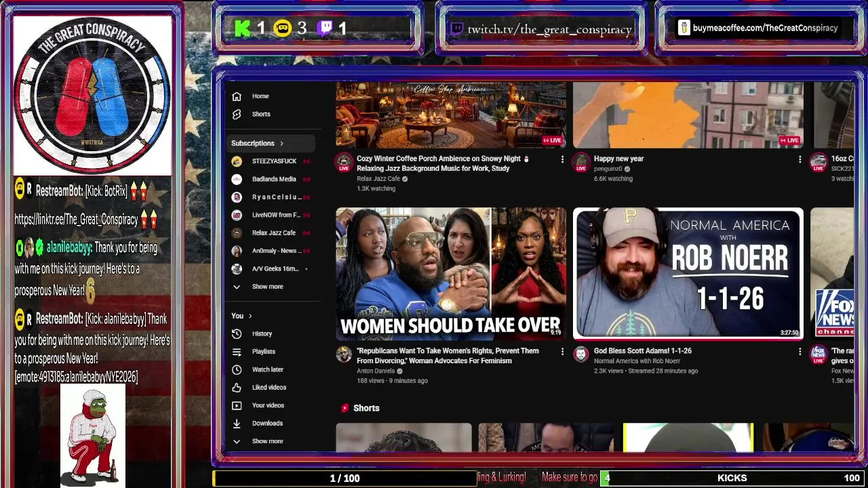868x488 pixels.
Task: Click linktr.ee/The_Great_Conspiracy chat link
Action: [x=76, y=220]
